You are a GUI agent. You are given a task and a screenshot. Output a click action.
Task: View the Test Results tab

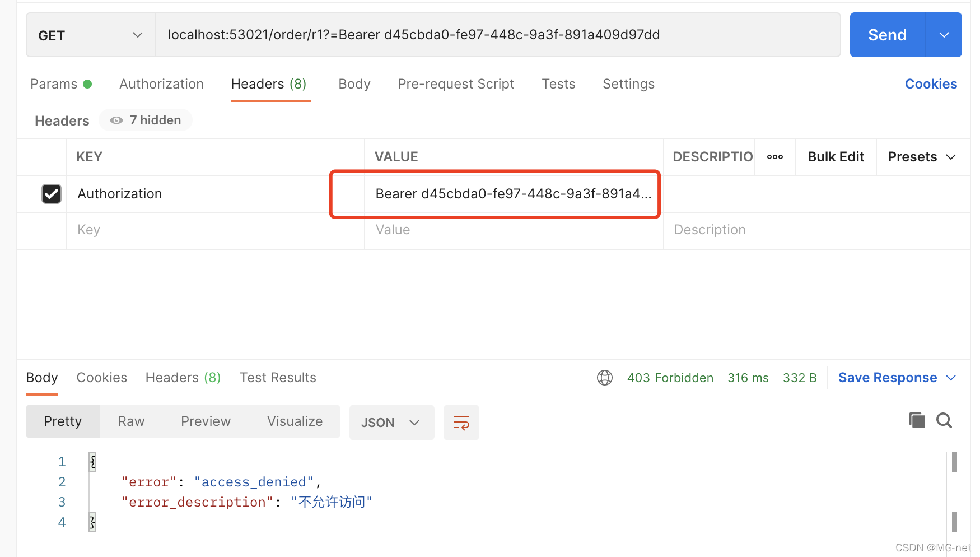click(x=278, y=378)
